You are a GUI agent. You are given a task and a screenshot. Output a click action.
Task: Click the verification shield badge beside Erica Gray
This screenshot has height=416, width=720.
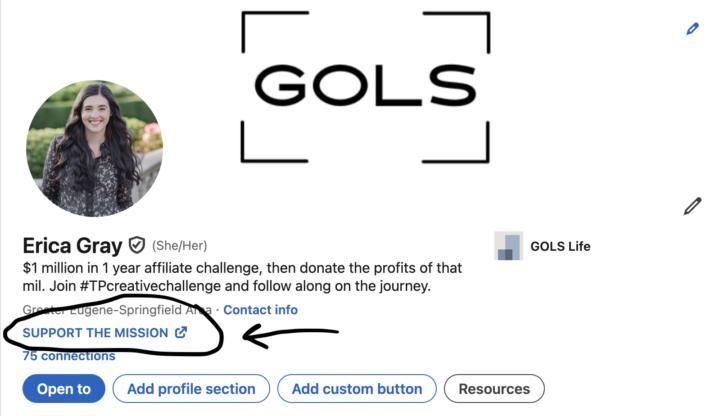(137, 245)
